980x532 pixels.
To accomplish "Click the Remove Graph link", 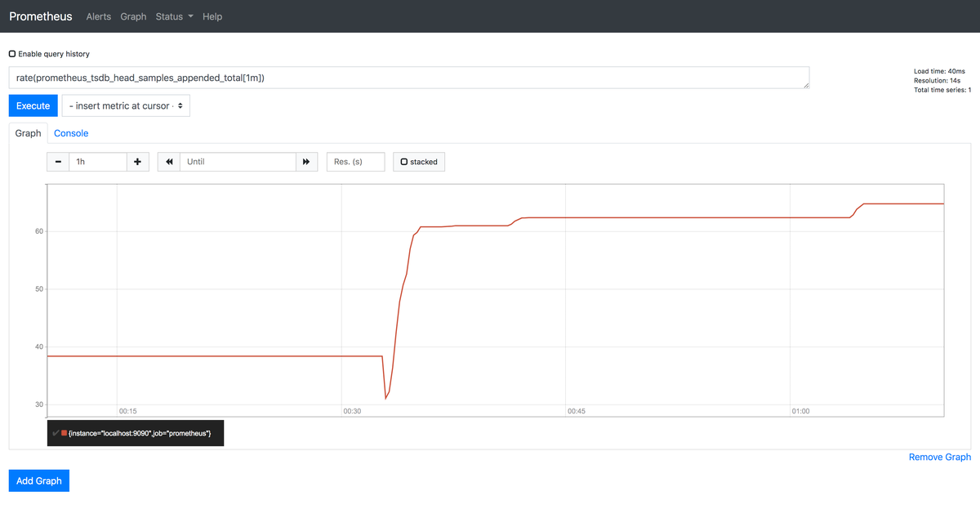I will tap(940, 457).
